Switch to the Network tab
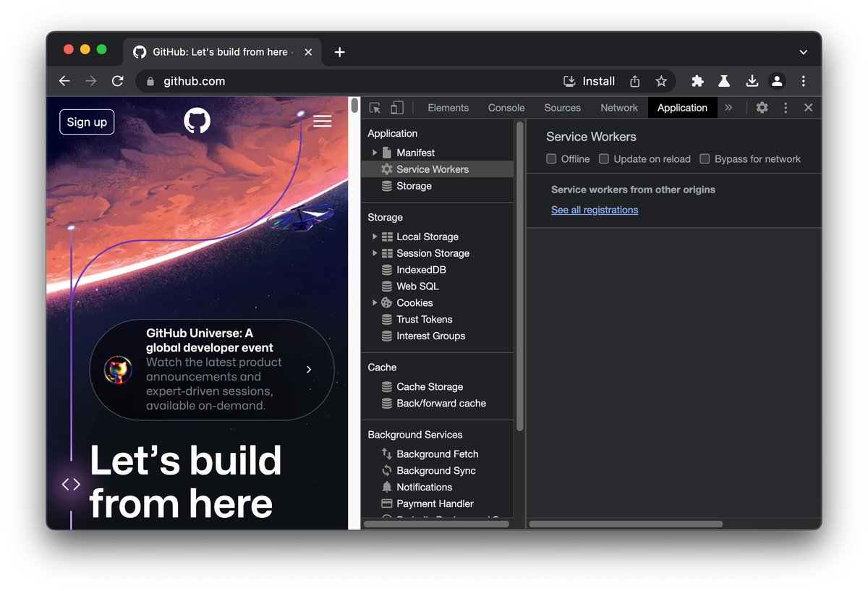 (619, 108)
